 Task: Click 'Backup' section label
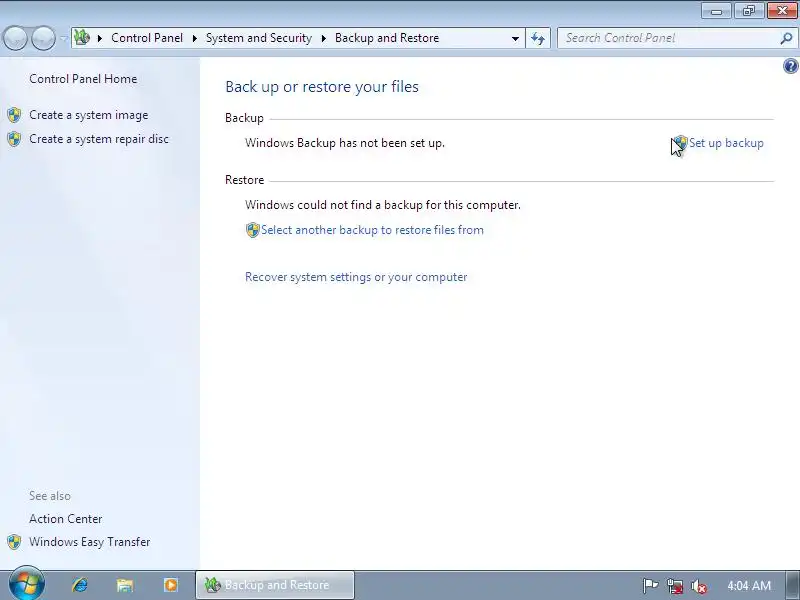click(x=244, y=118)
